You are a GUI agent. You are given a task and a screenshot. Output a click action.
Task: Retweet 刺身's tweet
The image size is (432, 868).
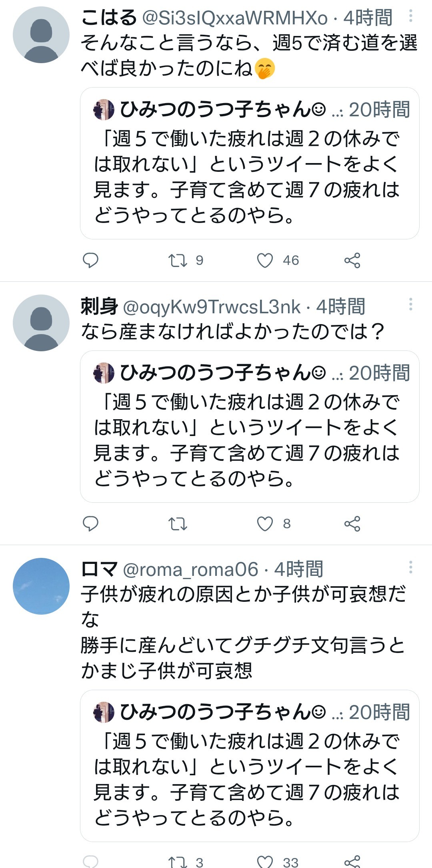178,524
